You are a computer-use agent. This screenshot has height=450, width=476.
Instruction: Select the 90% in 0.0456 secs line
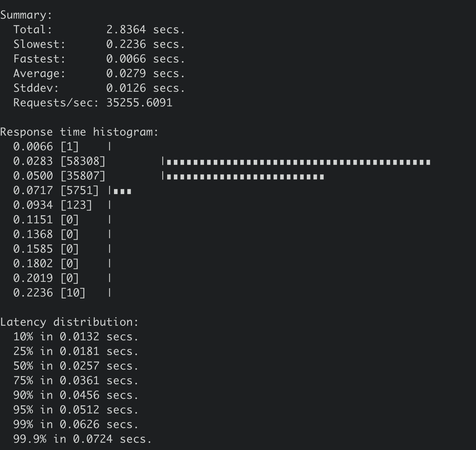click(76, 395)
